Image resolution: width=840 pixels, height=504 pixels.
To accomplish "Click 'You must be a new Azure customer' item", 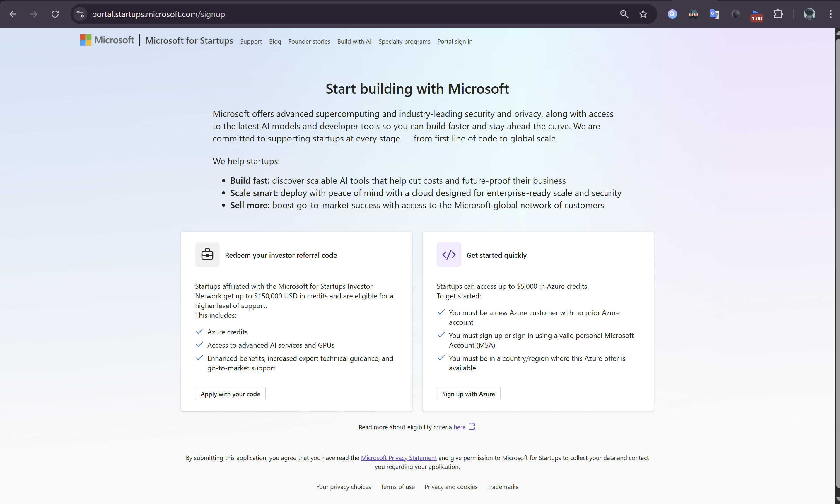I will click(x=534, y=317).
